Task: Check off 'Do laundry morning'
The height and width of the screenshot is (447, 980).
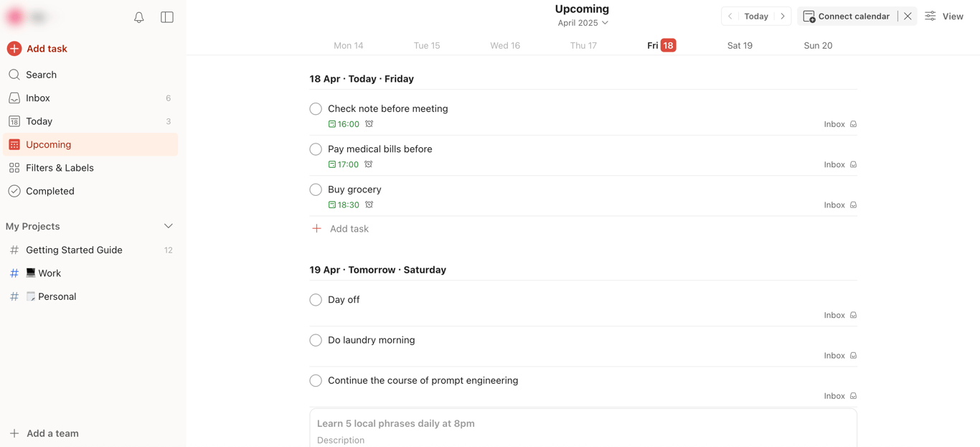Action: (316, 341)
